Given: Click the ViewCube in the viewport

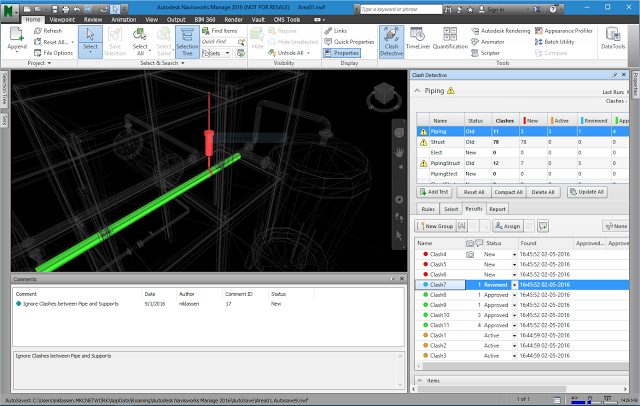Looking at the screenshot, I should coord(384,95).
